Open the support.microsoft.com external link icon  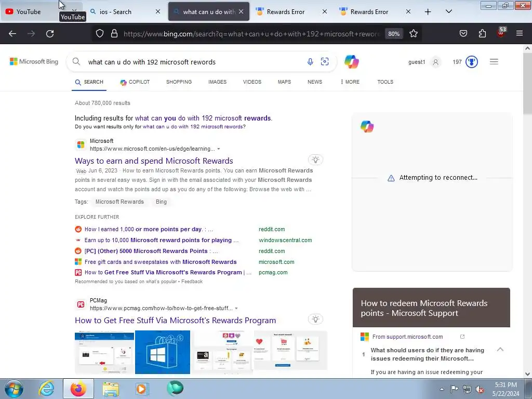click(x=462, y=337)
